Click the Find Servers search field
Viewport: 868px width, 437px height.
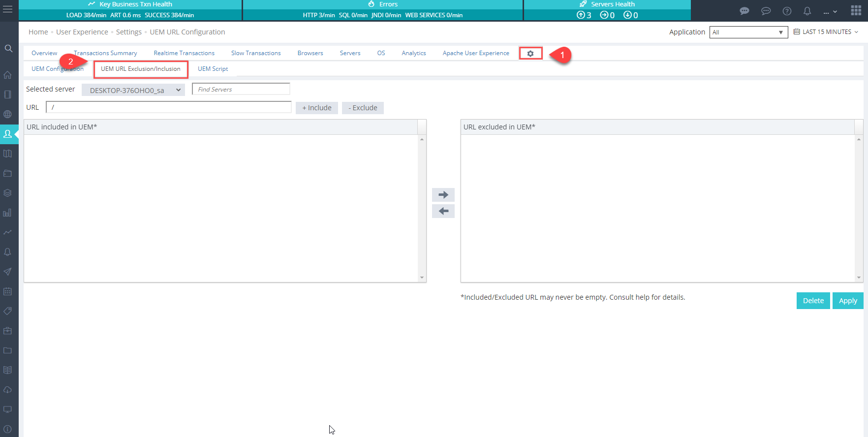point(241,89)
